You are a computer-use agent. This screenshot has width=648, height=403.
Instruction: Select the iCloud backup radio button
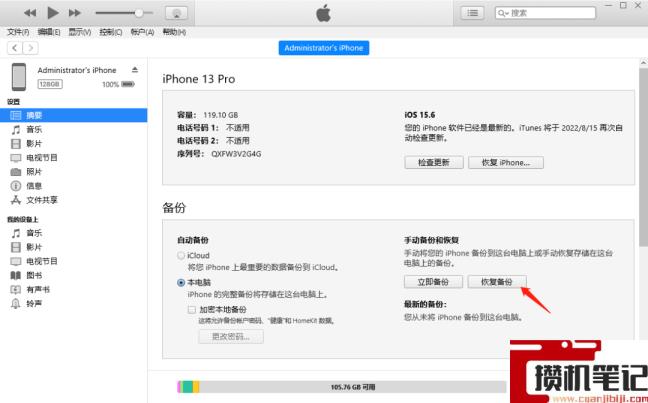(x=181, y=255)
